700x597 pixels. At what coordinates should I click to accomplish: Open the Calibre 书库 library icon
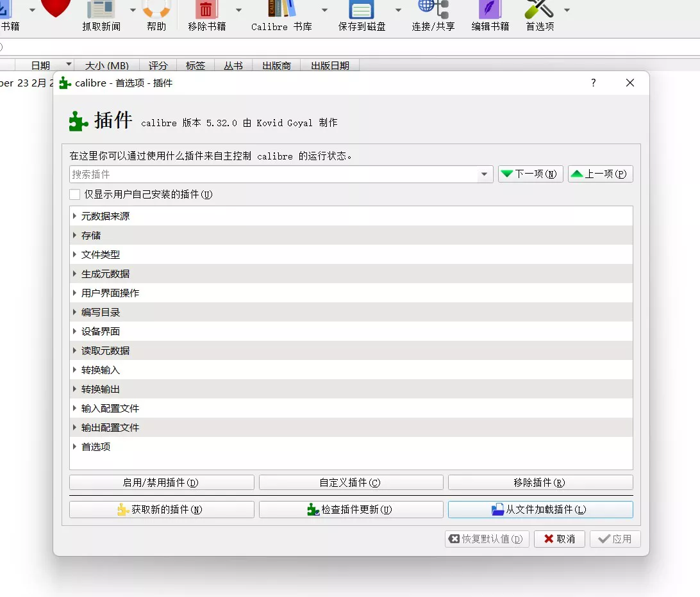point(281,9)
